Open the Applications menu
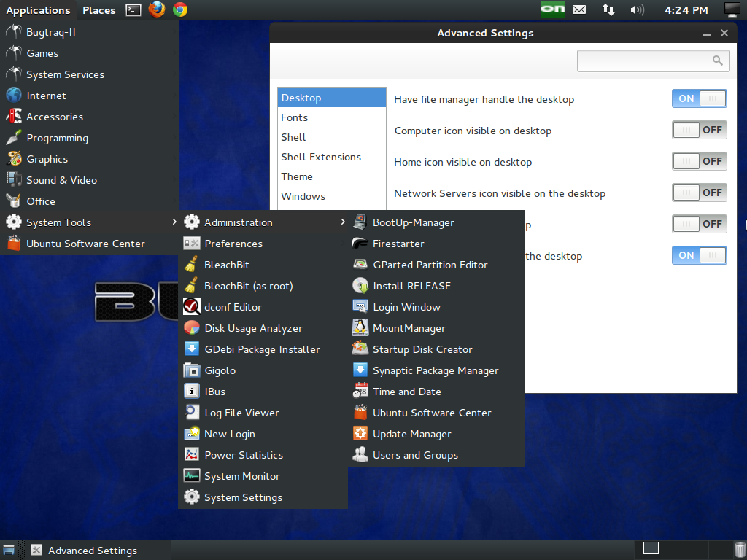 click(38, 10)
